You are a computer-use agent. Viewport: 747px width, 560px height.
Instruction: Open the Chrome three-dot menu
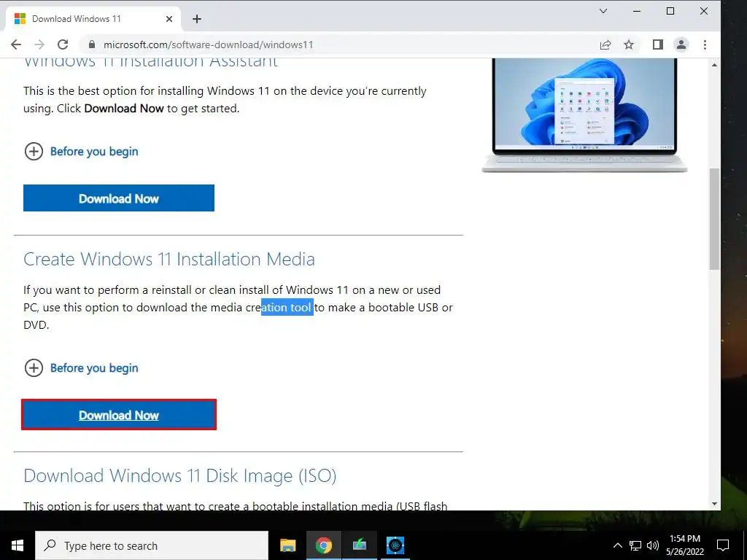705,44
